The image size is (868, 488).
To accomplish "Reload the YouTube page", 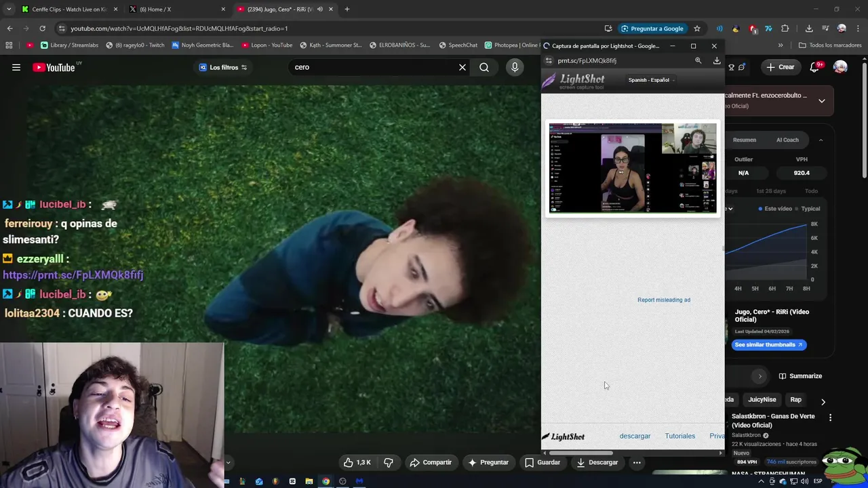I will click(42, 28).
